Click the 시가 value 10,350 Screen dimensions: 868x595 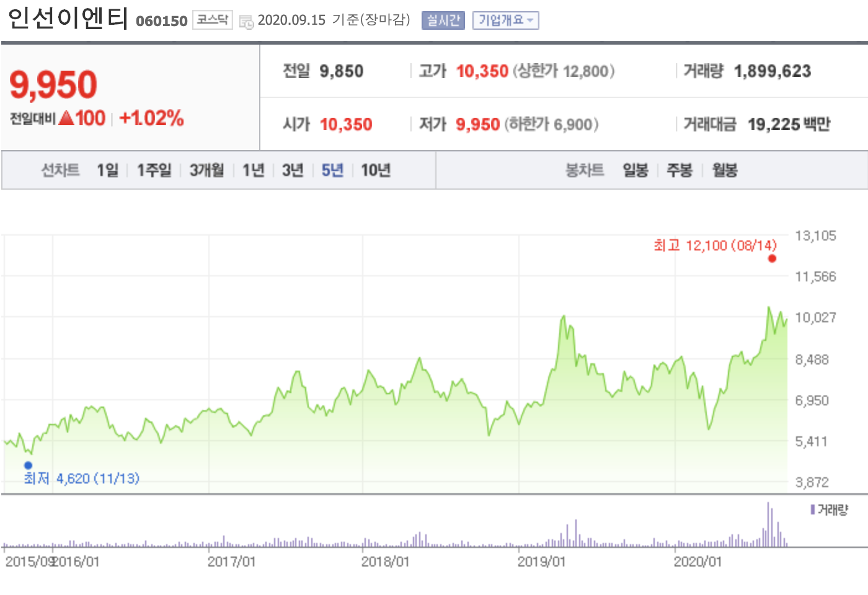pyautogui.click(x=346, y=125)
